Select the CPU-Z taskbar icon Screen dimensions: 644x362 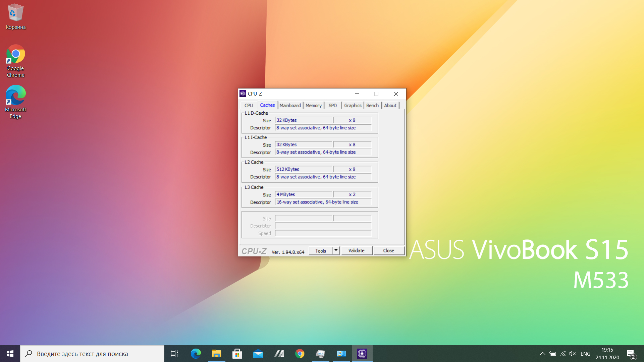tap(362, 354)
